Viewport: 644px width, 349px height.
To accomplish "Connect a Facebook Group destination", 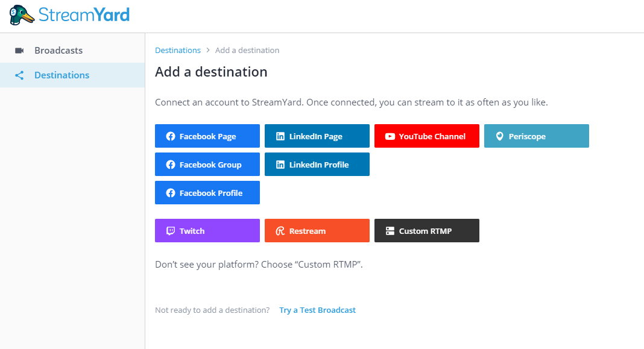I will 207,164.
